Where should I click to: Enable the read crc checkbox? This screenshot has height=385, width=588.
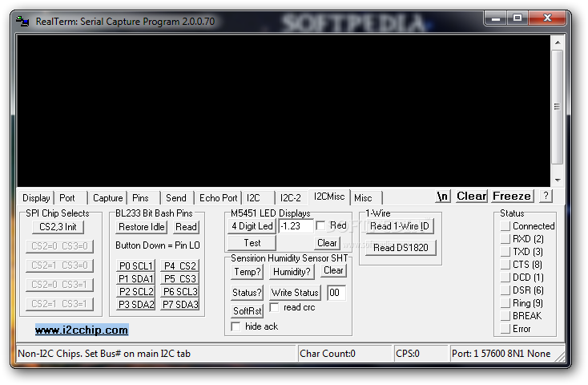pos(275,307)
